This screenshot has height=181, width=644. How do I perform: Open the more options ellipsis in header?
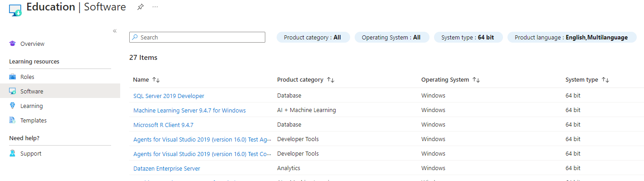tap(156, 7)
